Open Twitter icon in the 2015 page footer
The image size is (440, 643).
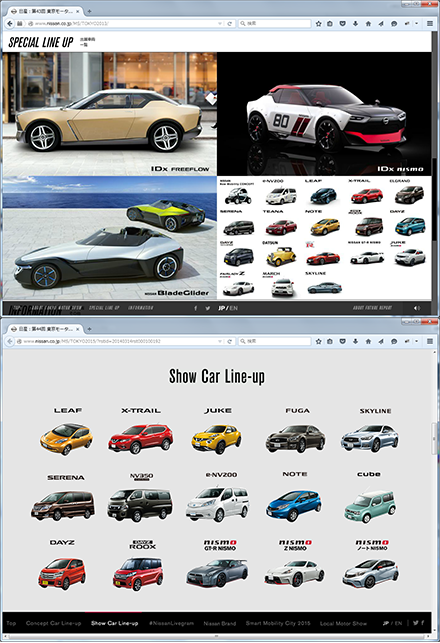[x=416, y=623]
